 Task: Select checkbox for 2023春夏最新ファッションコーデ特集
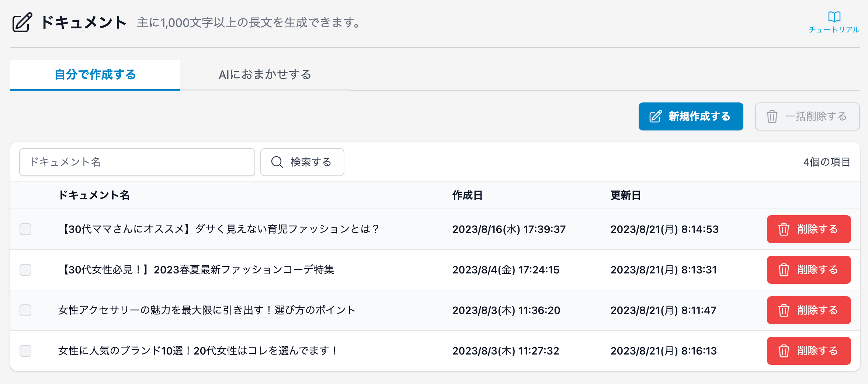click(x=25, y=270)
